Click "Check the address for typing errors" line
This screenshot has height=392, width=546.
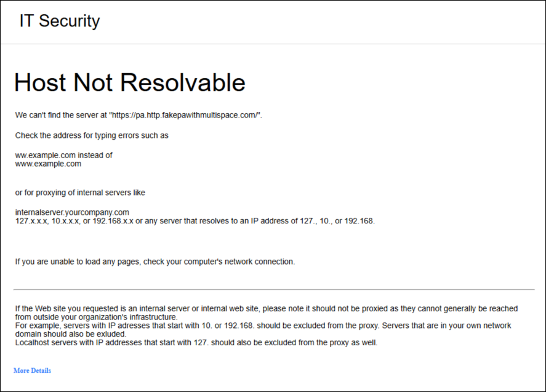tap(92, 135)
